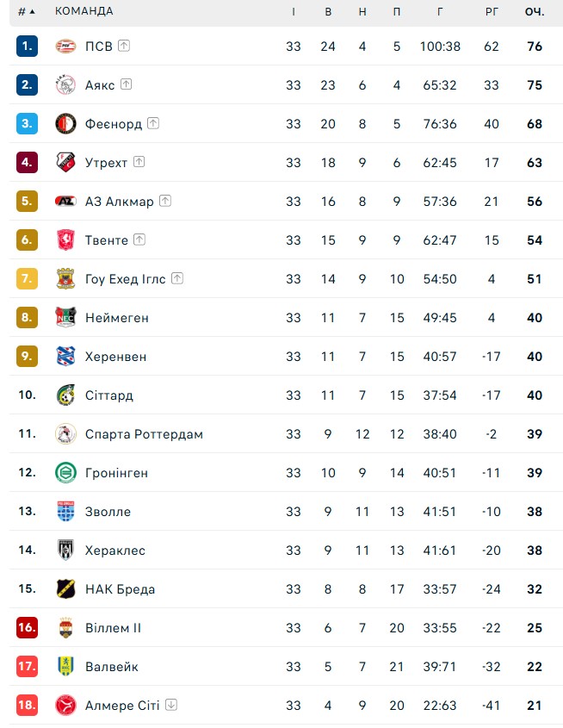This screenshot has height=728, width=563.
Task: Click the КОМАНДА column header
Action: coord(84,11)
